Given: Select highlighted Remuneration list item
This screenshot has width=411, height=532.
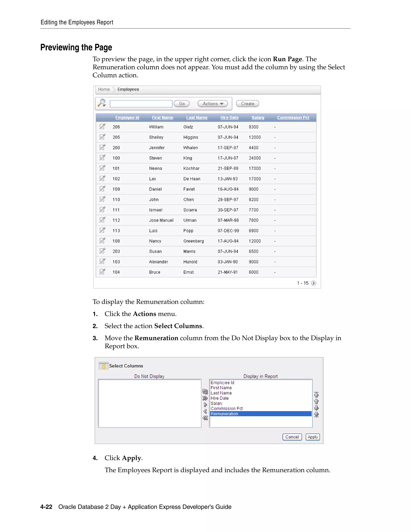Looking at the screenshot, I should click(x=261, y=414).
